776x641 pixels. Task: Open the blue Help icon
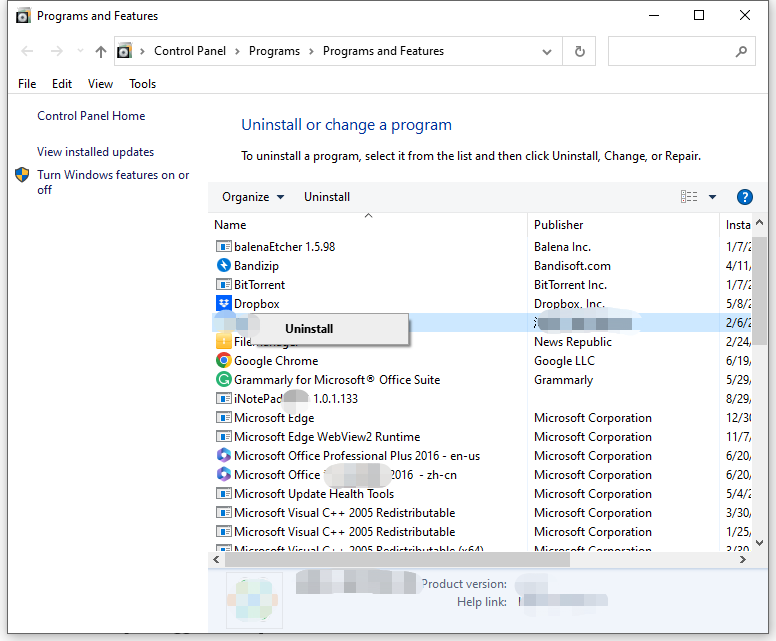click(x=744, y=197)
